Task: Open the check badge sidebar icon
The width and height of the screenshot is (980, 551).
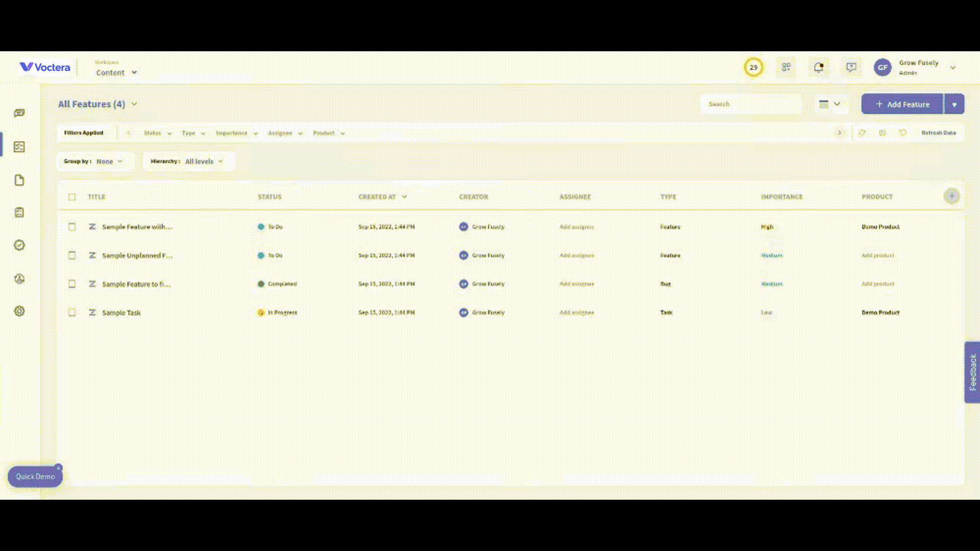Action: [19, 245]
